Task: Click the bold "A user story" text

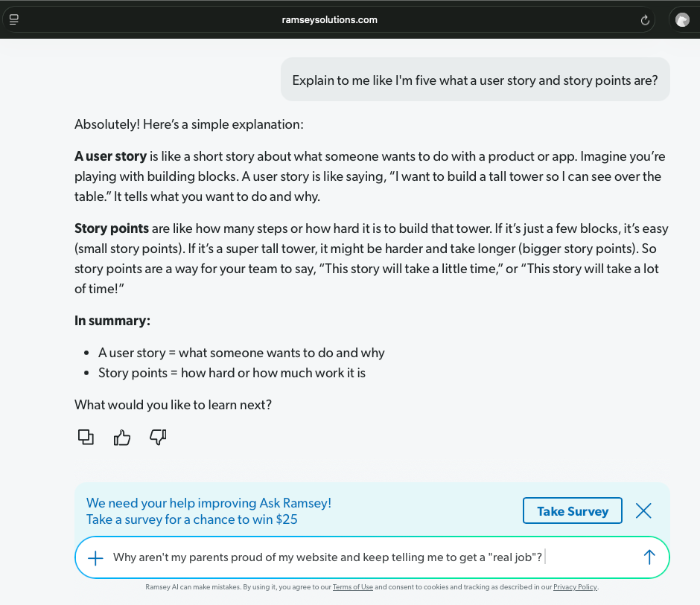Action: [x=110, y=157]
